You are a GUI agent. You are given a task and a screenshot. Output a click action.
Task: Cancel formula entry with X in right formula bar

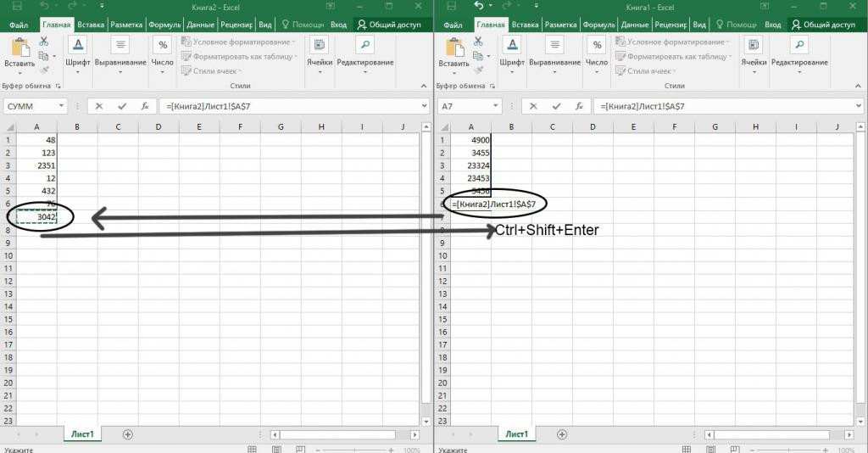(x=533, y=106)
